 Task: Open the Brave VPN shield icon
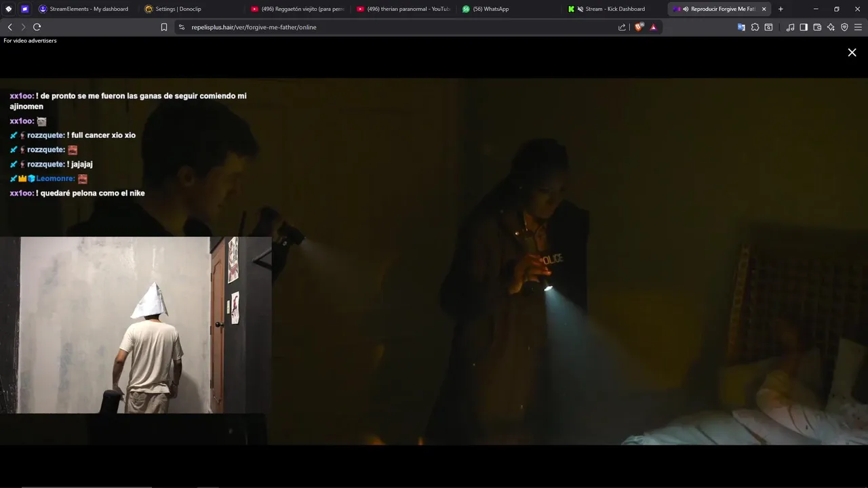pos(844,27)
